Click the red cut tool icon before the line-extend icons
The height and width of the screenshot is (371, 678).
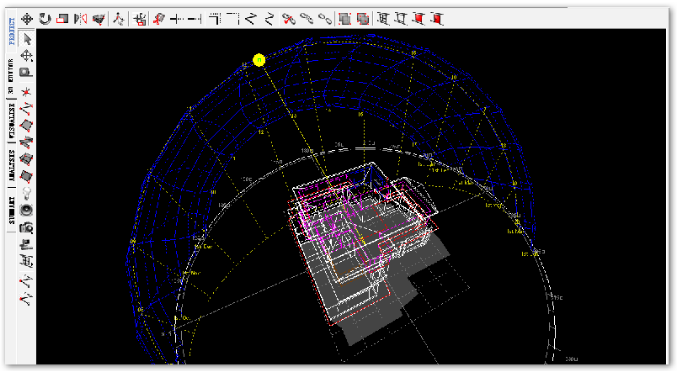[x=158, y=19]
